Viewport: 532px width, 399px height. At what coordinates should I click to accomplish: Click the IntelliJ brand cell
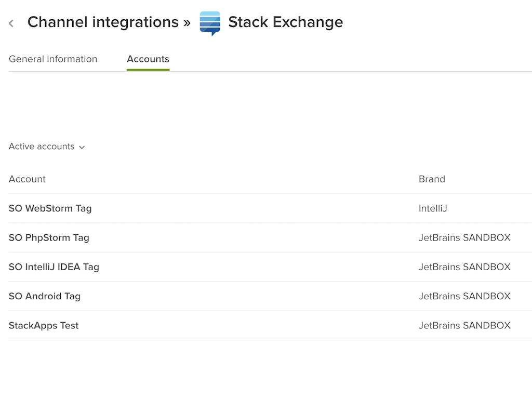(433, 208)
